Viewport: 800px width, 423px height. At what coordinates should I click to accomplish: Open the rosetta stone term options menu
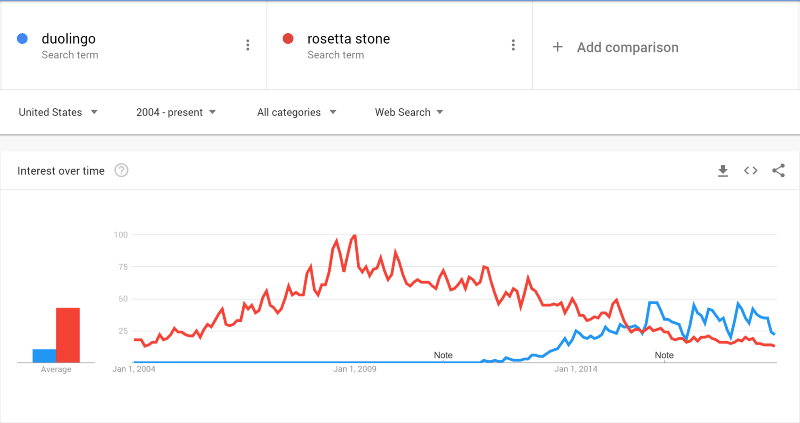513,45
